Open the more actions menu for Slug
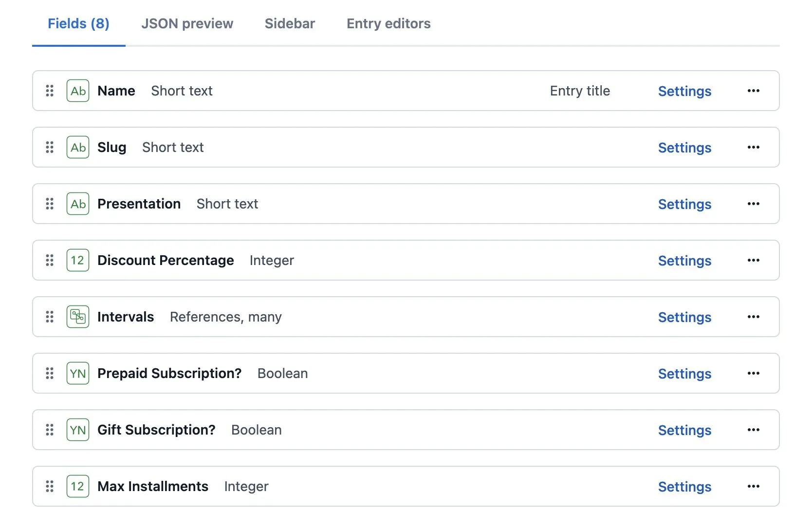Viewport: 812px width, 532px height. [754, 147]
